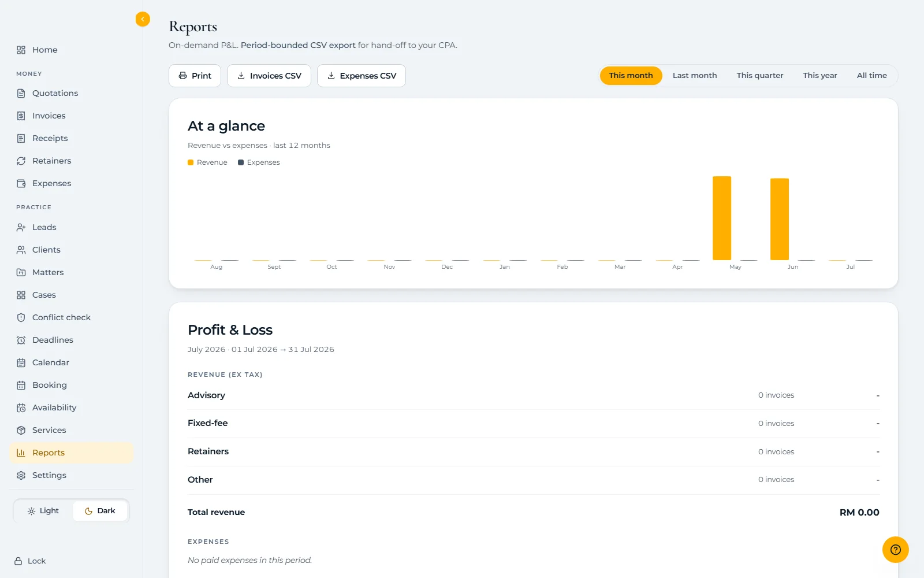Viewport: 924px width, 578px height.
Task: Open the Deadlines alarm clock icon
Action: [x=21, y=340]
